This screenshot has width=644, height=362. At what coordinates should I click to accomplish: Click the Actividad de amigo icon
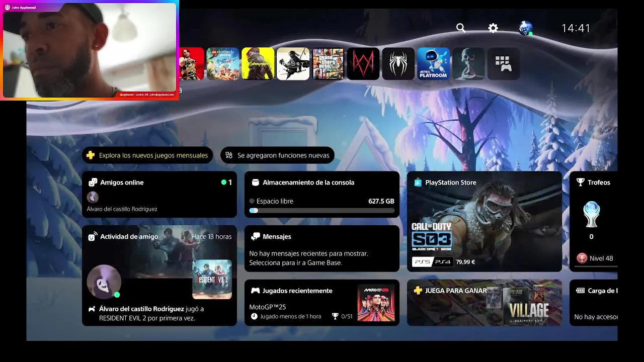click(93, 236)
